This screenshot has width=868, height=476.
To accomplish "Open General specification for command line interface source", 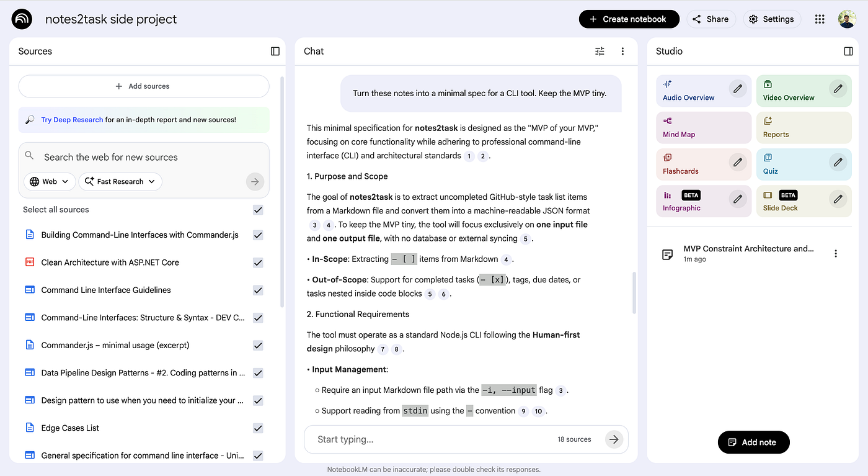I will click(143, 456).
